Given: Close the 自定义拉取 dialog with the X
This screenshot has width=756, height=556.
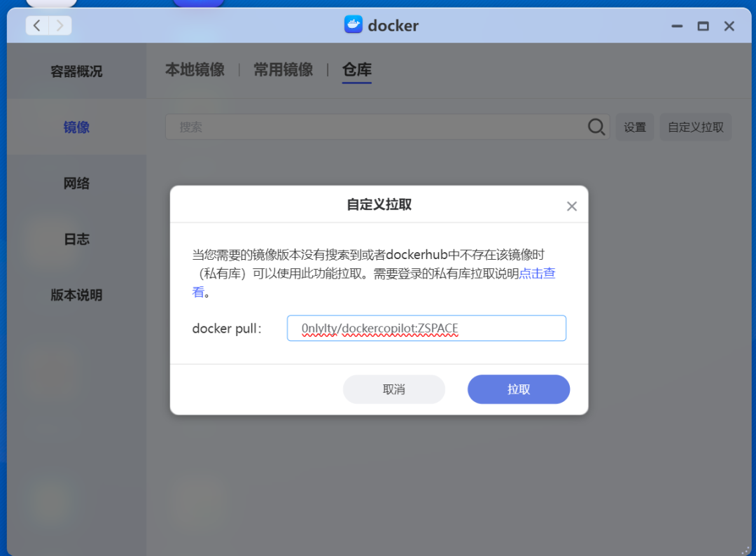Looking at the screenshot, I should (571, 206).
